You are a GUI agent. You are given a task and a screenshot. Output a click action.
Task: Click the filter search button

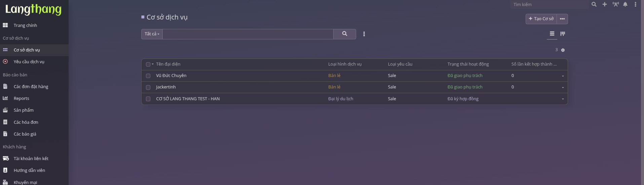click(344, 34)
